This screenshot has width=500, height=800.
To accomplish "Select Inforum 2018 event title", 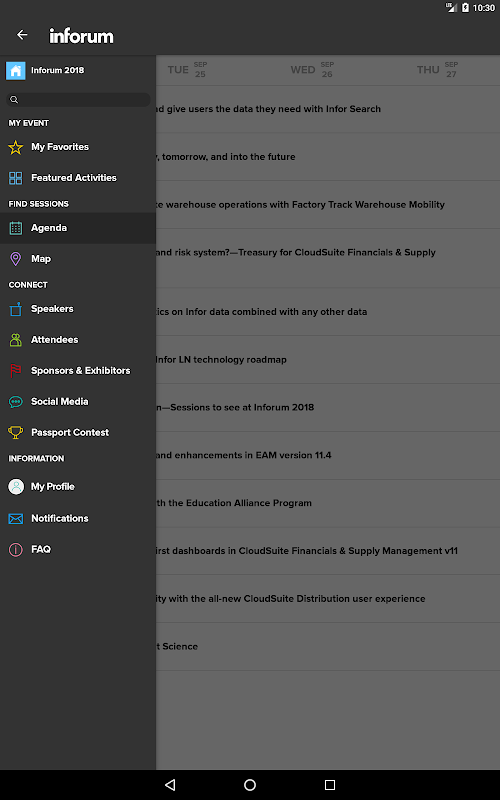I will point(58,70).
